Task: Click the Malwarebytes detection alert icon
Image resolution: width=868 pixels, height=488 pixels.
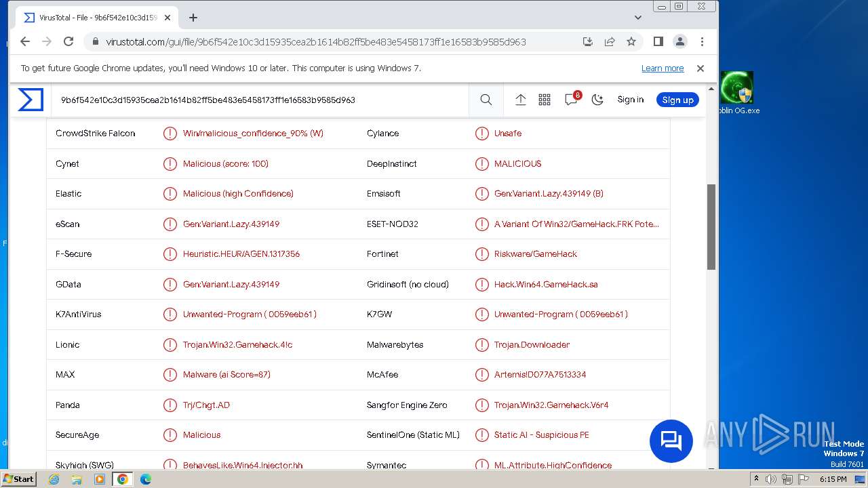Action: point(481,344)
